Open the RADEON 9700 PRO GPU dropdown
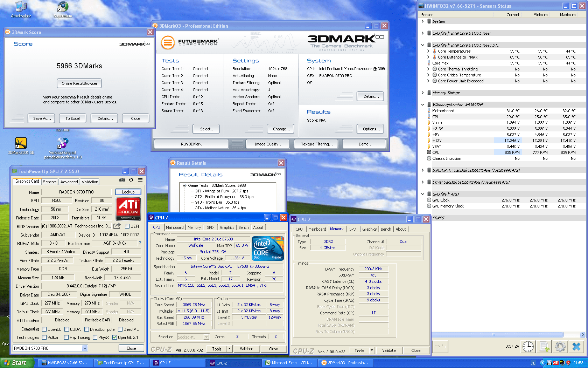The image size is (588, 368). 85,348
